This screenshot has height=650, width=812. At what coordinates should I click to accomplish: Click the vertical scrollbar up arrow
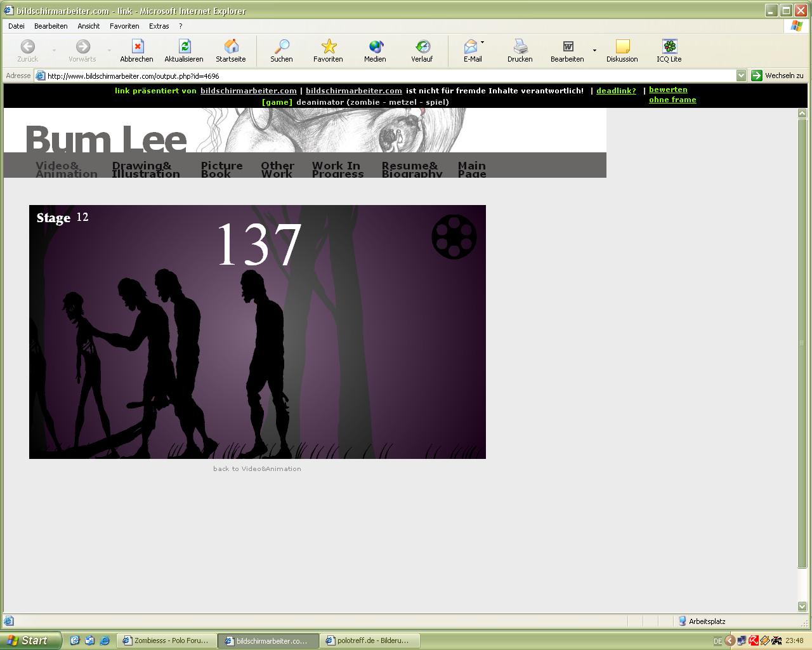(802, 114)
